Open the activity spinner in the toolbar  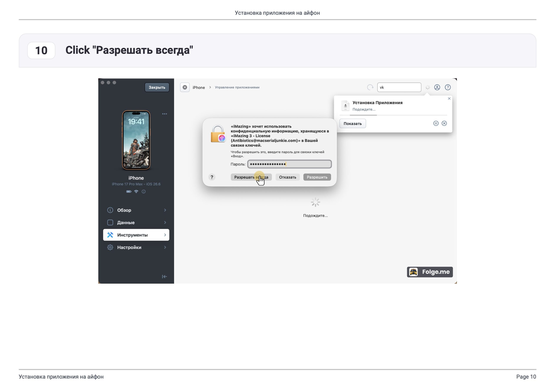(428, 87)
